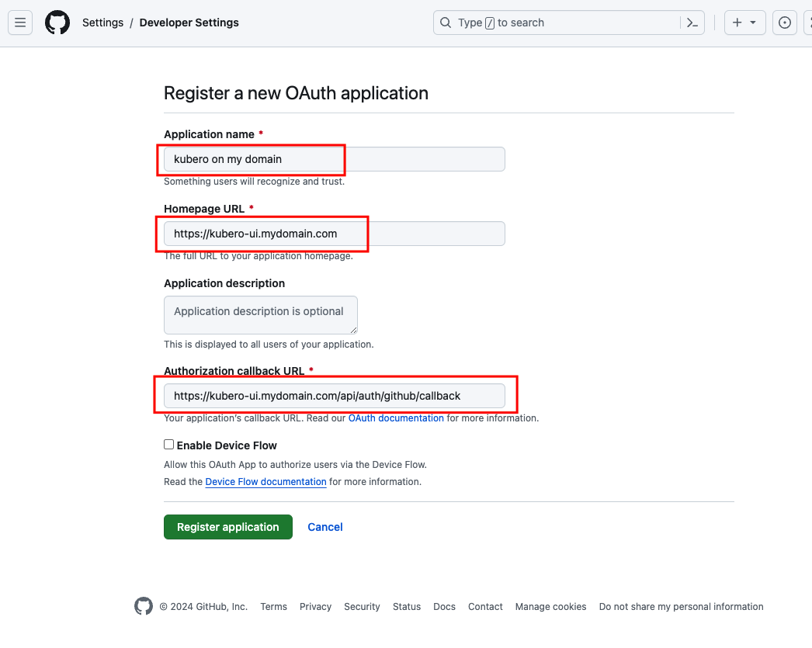Click the Settings breadcrumb
Image resolution: width=812 pixels, height=648 pixels.
[x=102, y=23]
